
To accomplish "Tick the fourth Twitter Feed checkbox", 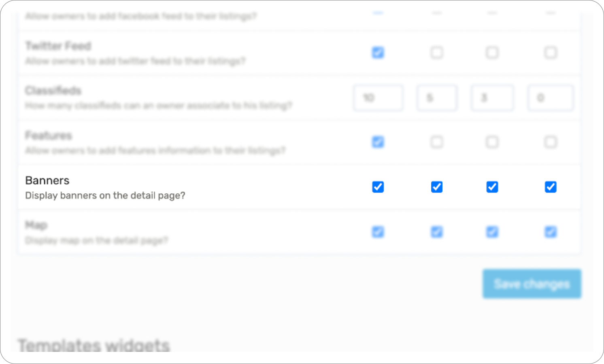I will pos(550,53).
